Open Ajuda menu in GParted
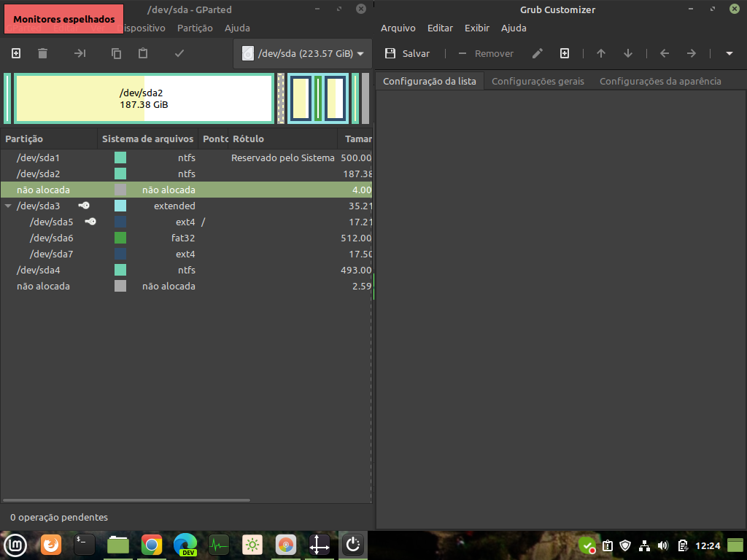This screenshot has height=560, width=747. [237, 28]
